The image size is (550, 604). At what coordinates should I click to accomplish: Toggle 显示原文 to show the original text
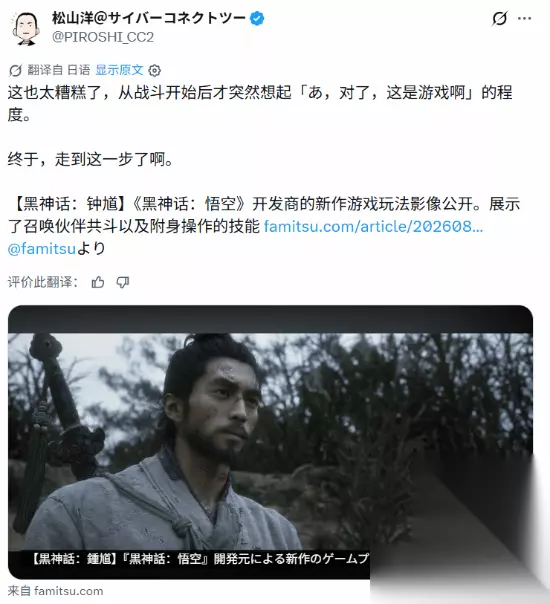pos(119,70)
